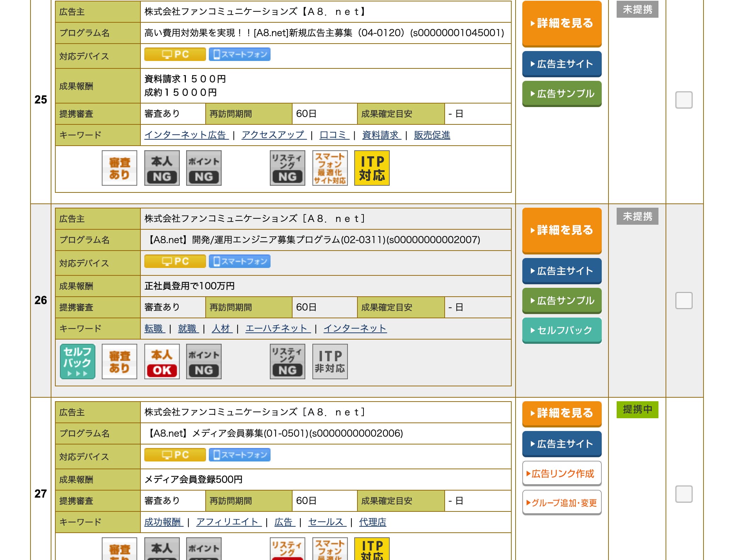Screen dimensions: 734x560
Task: Open 広告主サイト for program 25
Action: coord(562,64)
